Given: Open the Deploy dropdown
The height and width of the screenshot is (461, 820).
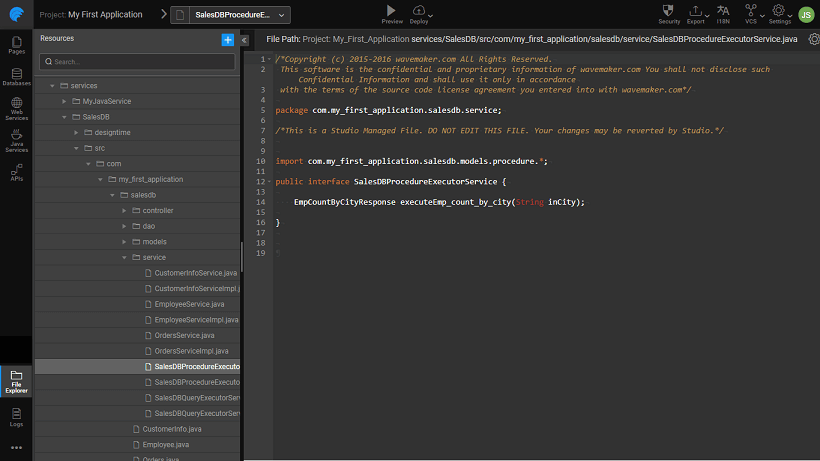Looking at the screenshot, I should 420,13.
